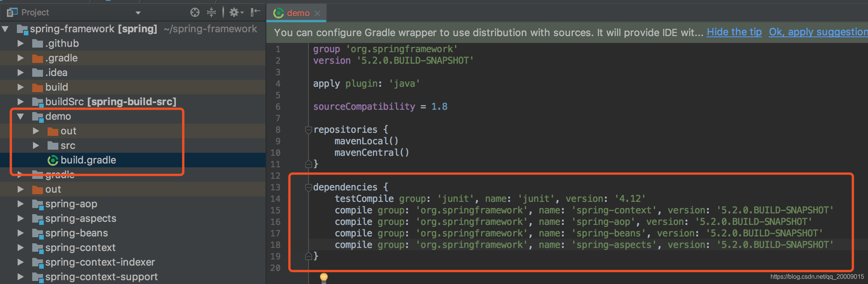Select the buildSrc module icon
Image resolution: width=868 pixels, height=284 pixels.
point(38,102)
